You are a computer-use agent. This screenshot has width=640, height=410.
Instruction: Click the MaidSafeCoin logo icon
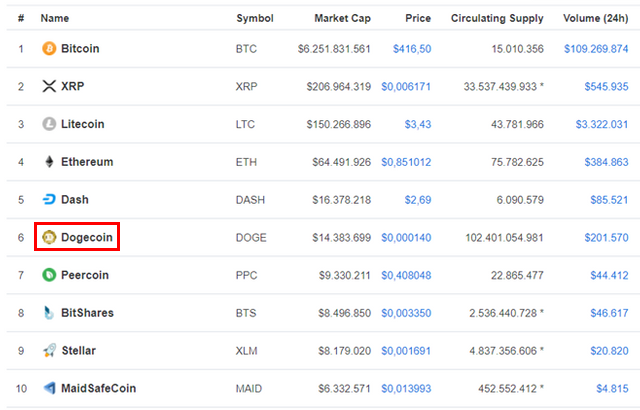tap(49, 388)
